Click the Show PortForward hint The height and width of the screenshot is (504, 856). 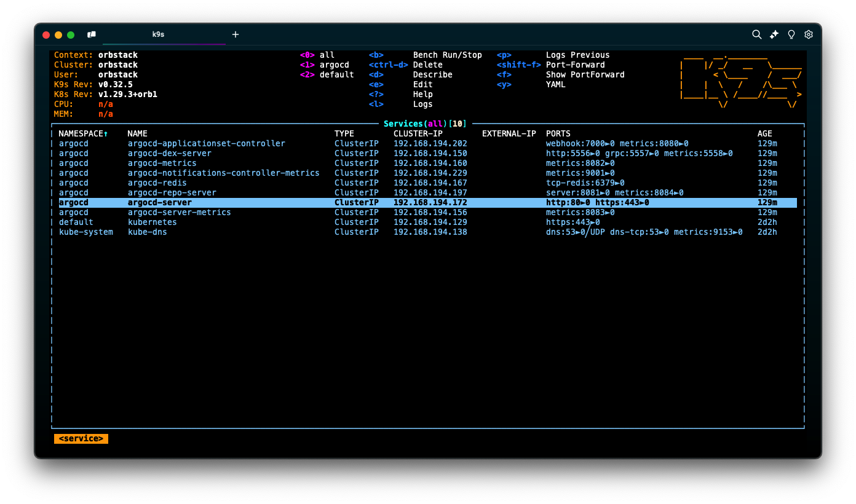click(585, 74)
